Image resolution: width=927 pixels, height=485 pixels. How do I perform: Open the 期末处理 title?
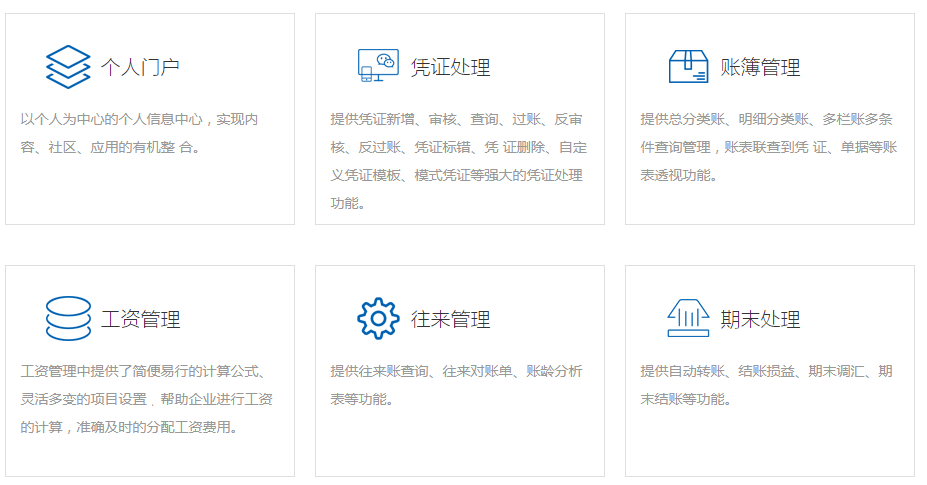(x=760, y=320)
